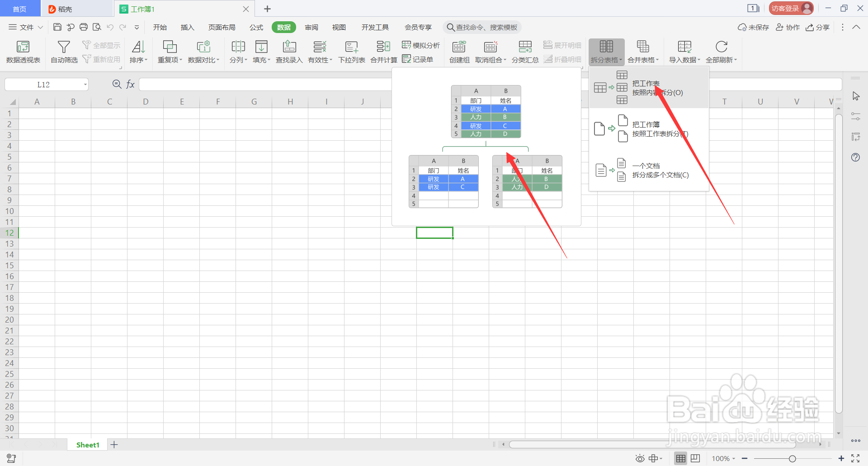Viewport: 868px width, 466px height.
Task: Open the 开始 Home ribbon tab
Action: tap(160, 27)
